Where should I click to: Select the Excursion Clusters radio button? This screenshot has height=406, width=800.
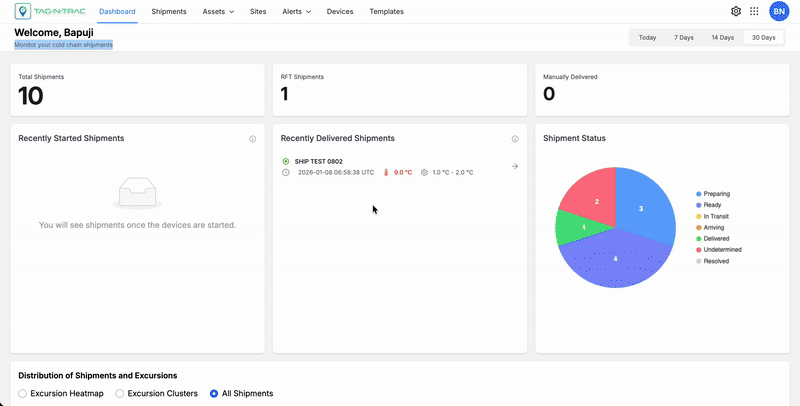click(x=119, y=394)
